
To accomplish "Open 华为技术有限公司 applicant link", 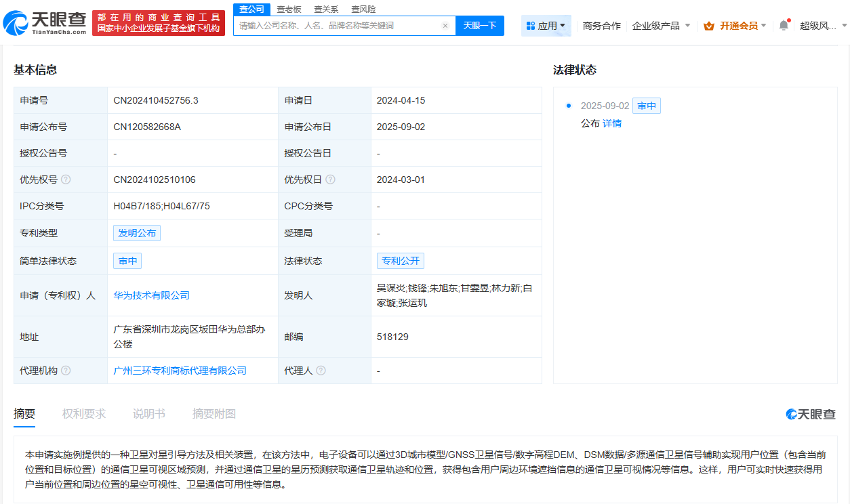I will (152, 295).
